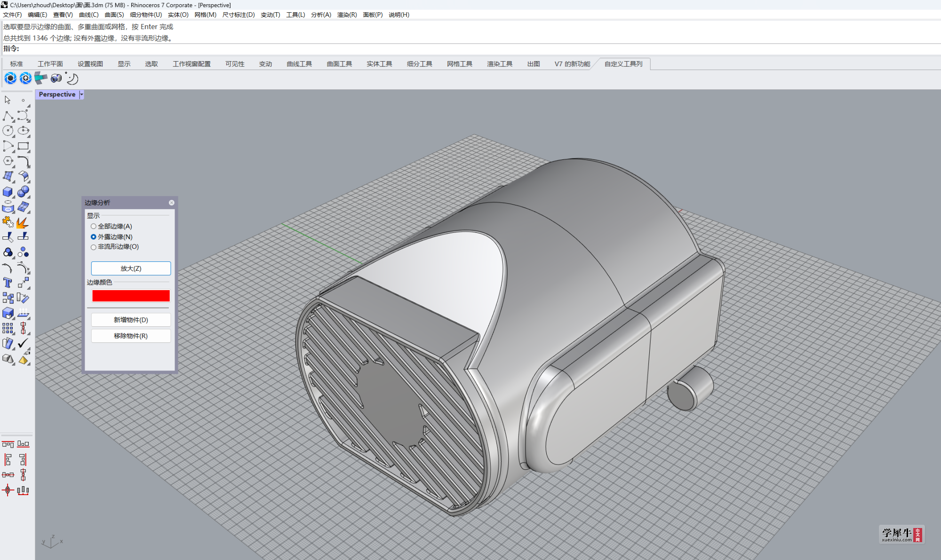Click the Group objects icon
This screenshot has width=941, height=560.
tap(8, 253)
